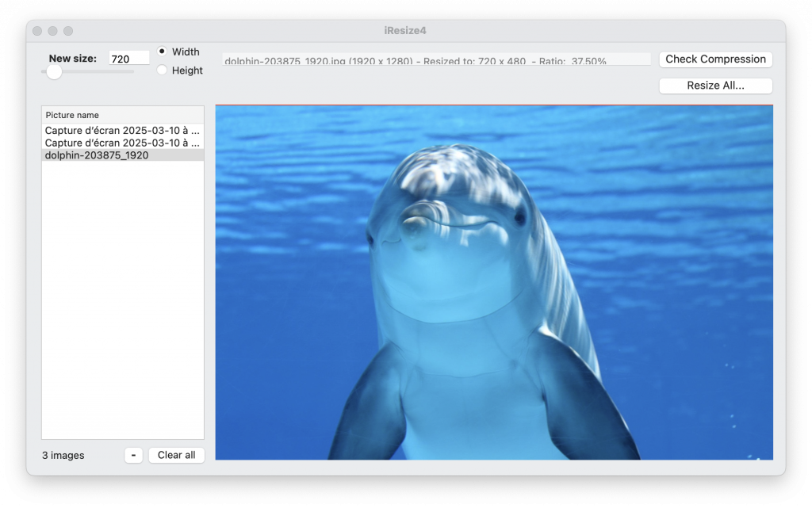Zoom the iResize4 window with the third title bar button

(x=68, y=31)
